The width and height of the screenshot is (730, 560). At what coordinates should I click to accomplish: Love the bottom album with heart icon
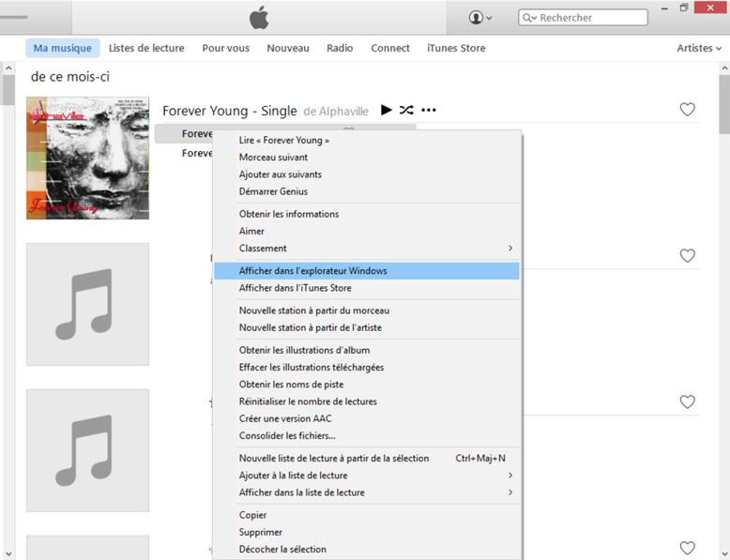point(687,548)
